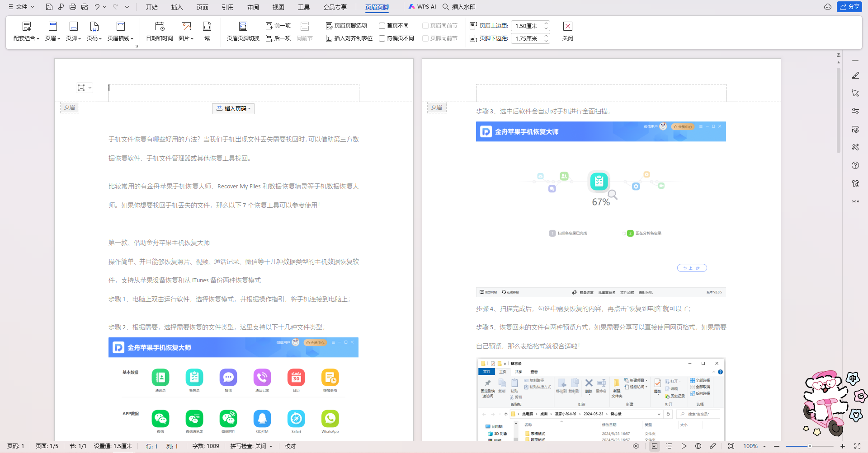Enable 首页不同 checkbox
868x453 pixels.
tap(382, 26)
